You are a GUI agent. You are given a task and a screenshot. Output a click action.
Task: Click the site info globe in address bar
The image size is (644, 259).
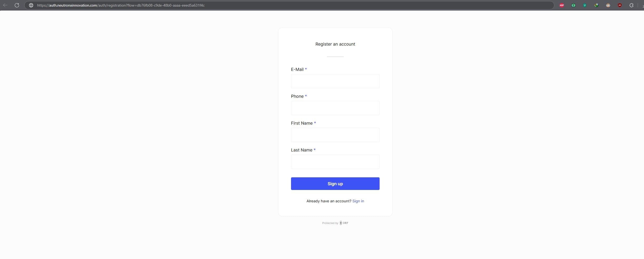[31, 5]
